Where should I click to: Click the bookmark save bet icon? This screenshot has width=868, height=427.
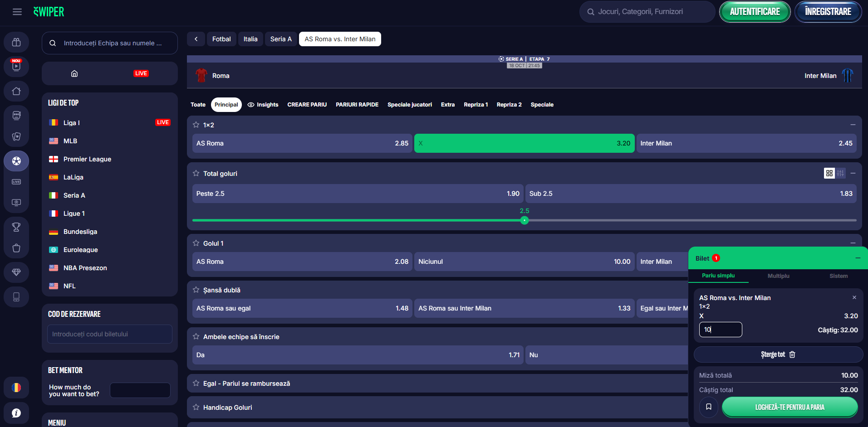[708, 407]
